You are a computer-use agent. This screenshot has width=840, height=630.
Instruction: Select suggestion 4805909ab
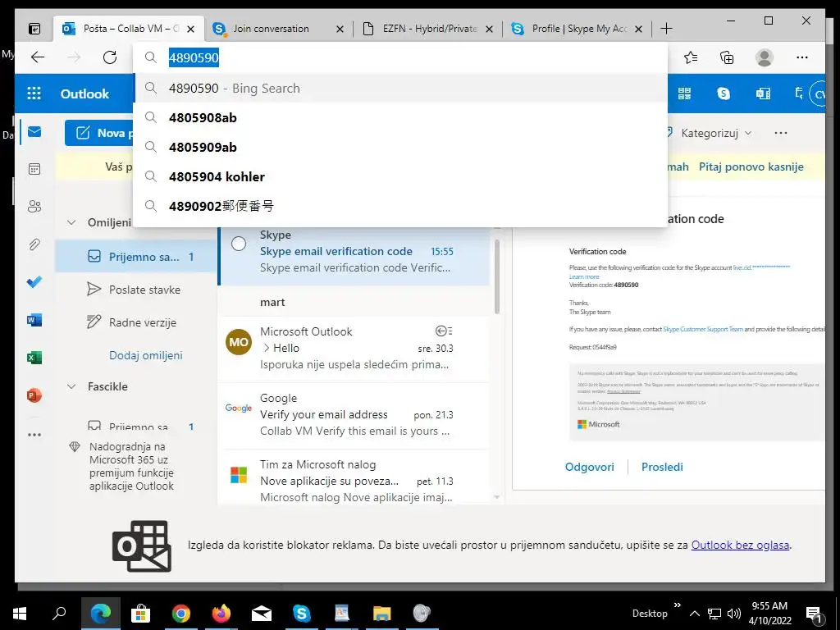tap(401, 148)
